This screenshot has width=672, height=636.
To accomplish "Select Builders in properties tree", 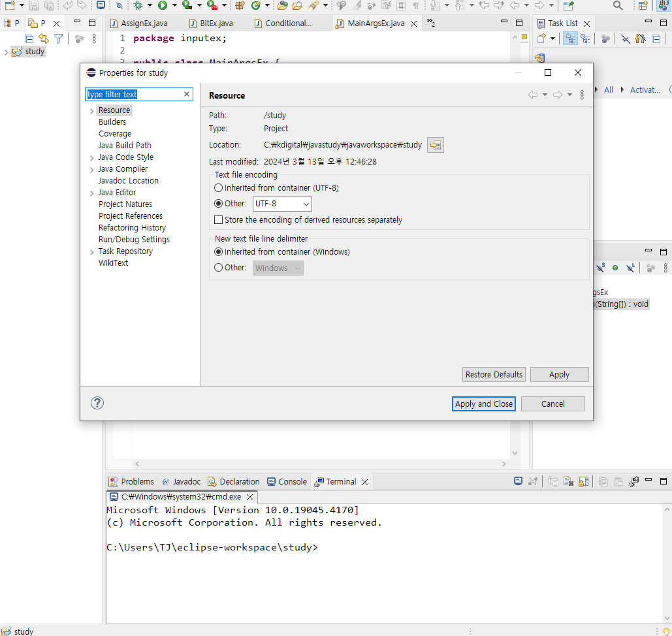I will tap(112, 121).
